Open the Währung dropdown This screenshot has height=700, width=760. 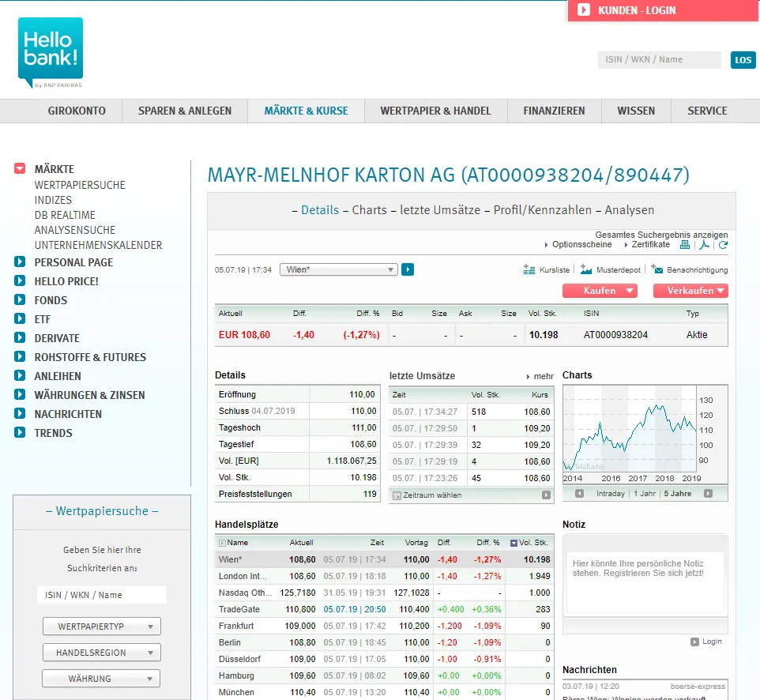(x=101, y=679)
